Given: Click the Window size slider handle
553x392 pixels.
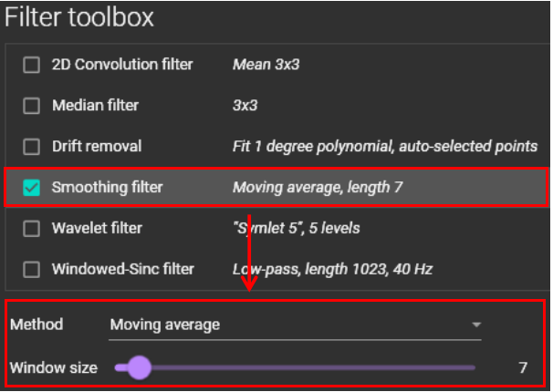Looking at the screenshot, I should click(x=139, y=367).
